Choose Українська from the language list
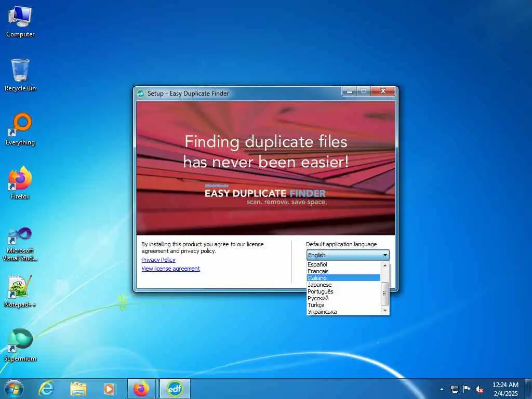The image size is (532, 399). click(x=343, y=312)
